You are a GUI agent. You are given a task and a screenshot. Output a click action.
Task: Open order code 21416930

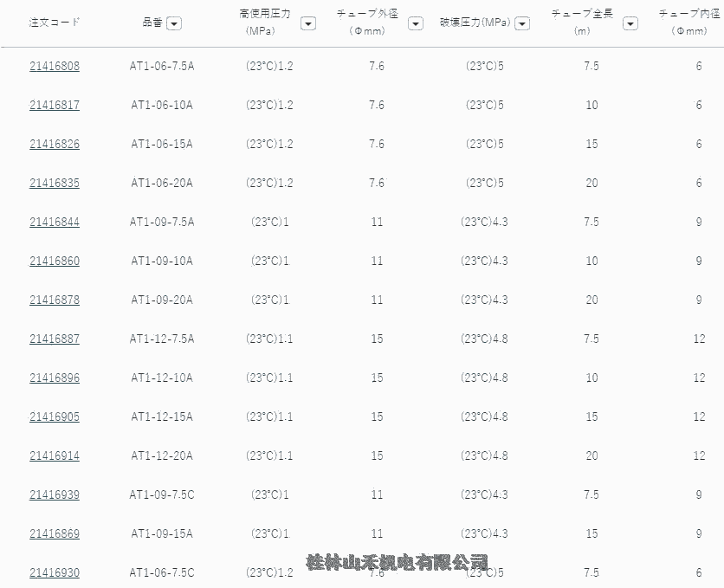[x=55, y=572]
